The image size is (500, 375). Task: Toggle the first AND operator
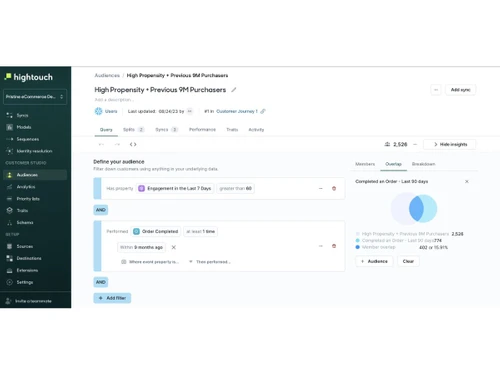pyautogui.click(x=101, y=210)
